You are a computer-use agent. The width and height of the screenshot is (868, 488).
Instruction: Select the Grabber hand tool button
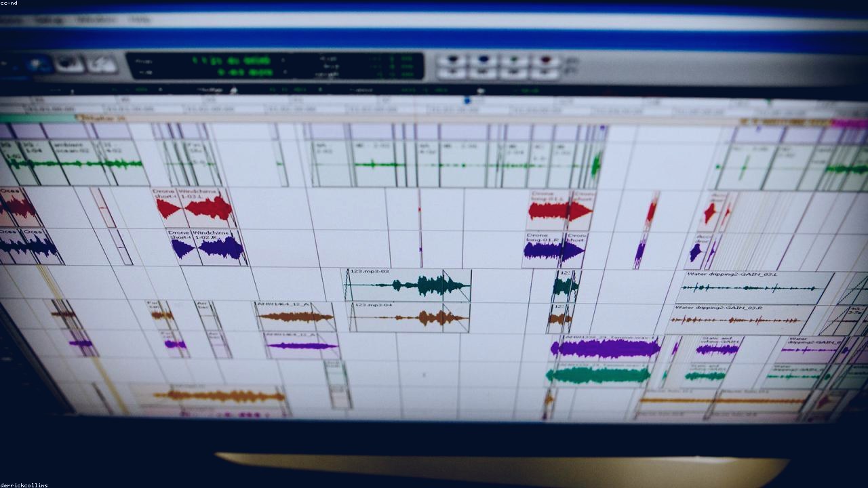tap(38, 64)
